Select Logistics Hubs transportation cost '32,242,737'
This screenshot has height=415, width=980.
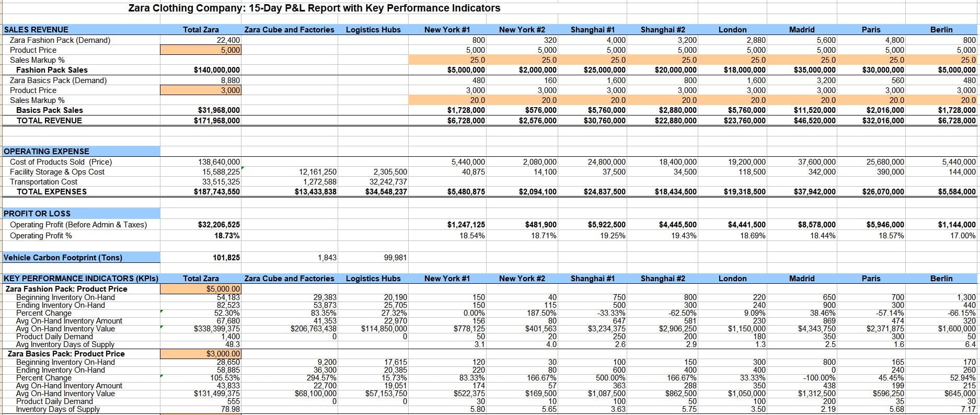pyautogui.click(x=388, y=182)
